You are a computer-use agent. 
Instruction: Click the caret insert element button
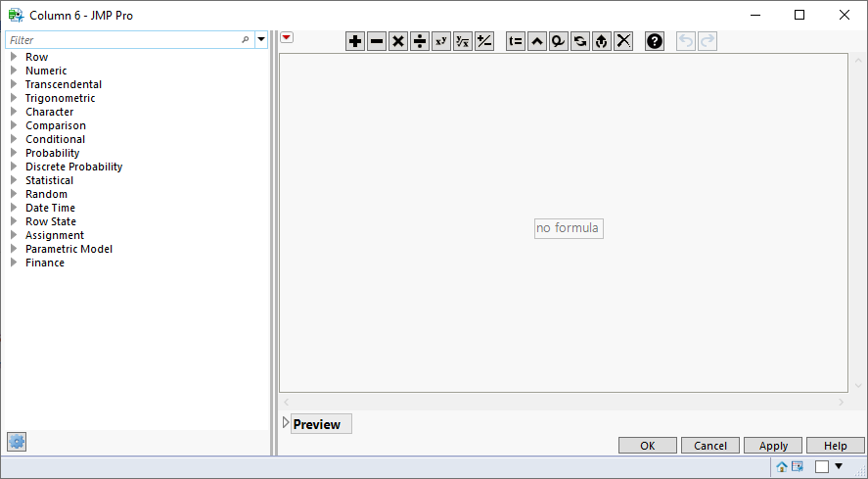point(537,41)
